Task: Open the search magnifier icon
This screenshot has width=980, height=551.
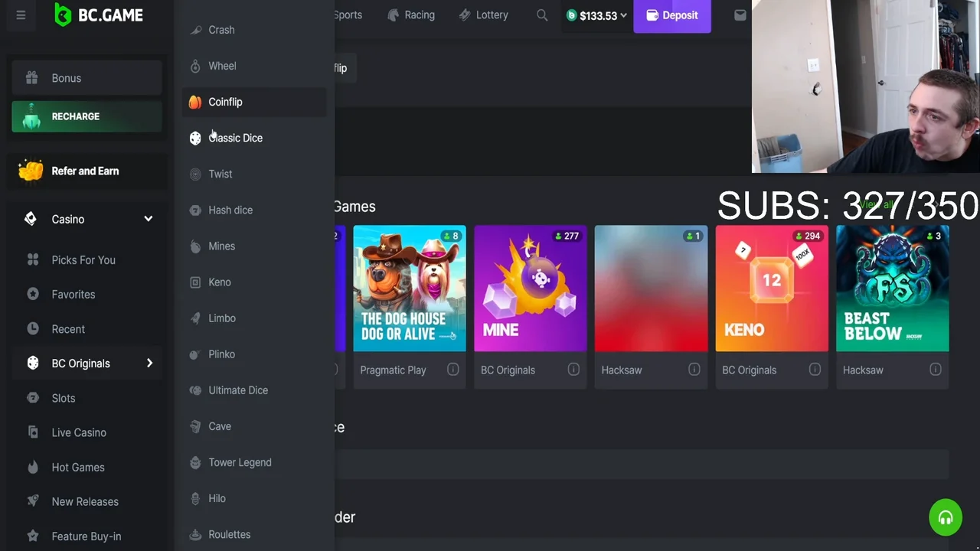Action: (542, 15)
